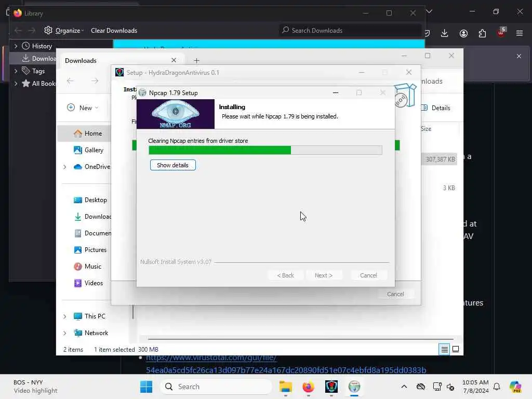Open Gallery in File Explorer sidebar
The height and width of the screenshot is (399, 532).
point(88,150)
